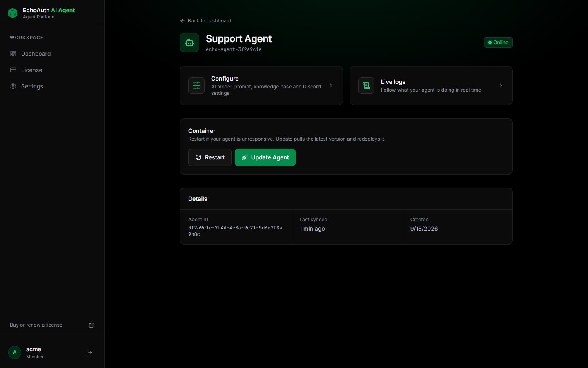Click the Live logs scroll icon
588x368 pixels.
(366, 85)
